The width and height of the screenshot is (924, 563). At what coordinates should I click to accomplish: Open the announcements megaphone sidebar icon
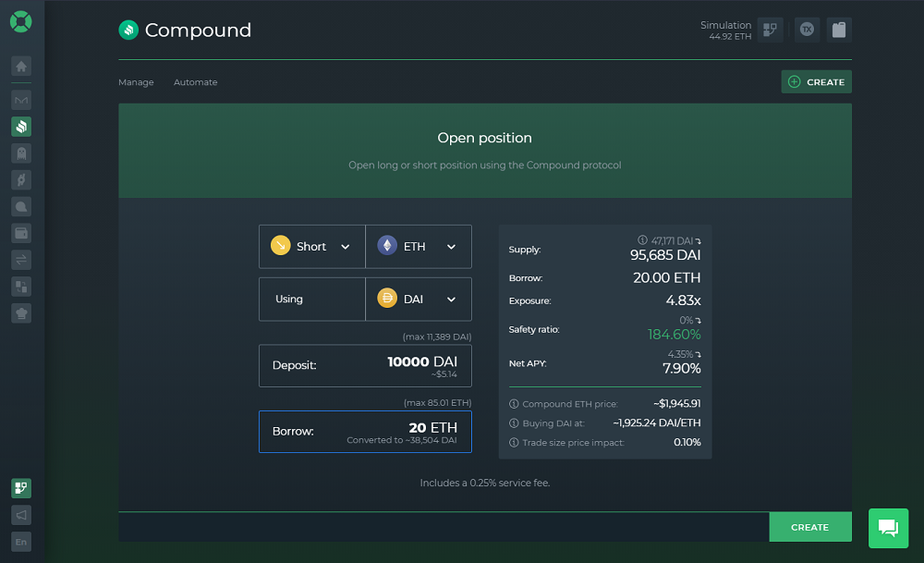pos(21,515)
